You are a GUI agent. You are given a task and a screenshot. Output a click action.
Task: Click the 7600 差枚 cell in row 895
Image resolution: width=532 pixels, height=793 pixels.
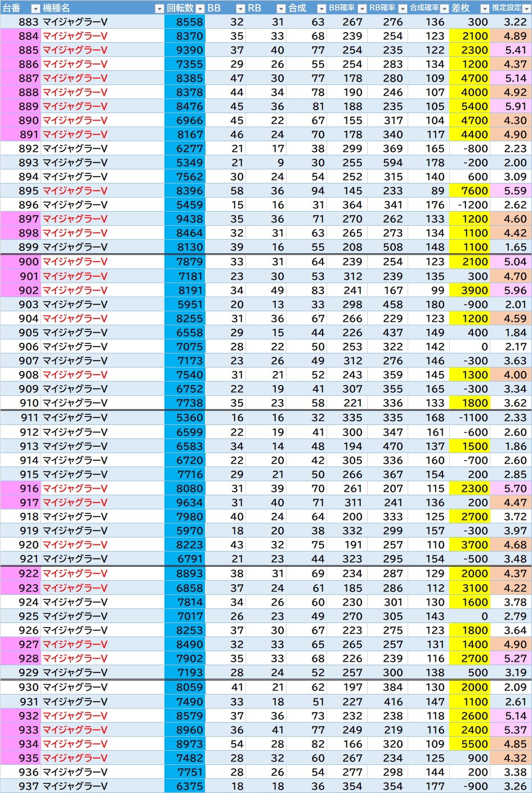[x=470, y=191]
